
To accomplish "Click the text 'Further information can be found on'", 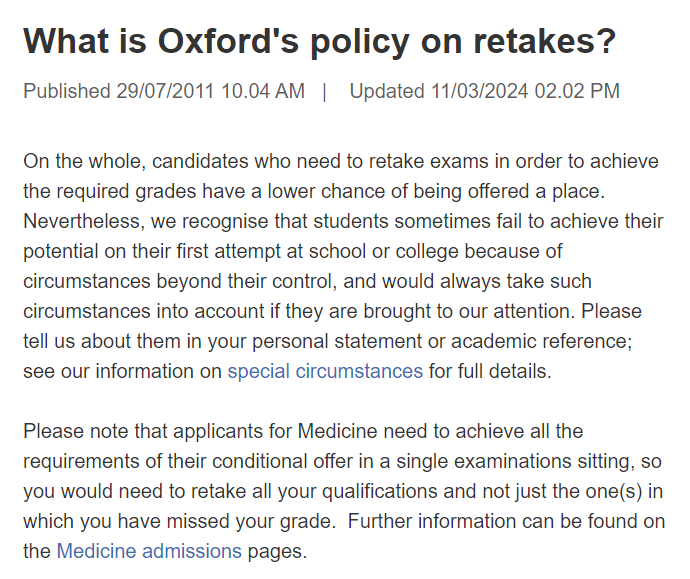I will pyautogui.click(x=506, y=521).
